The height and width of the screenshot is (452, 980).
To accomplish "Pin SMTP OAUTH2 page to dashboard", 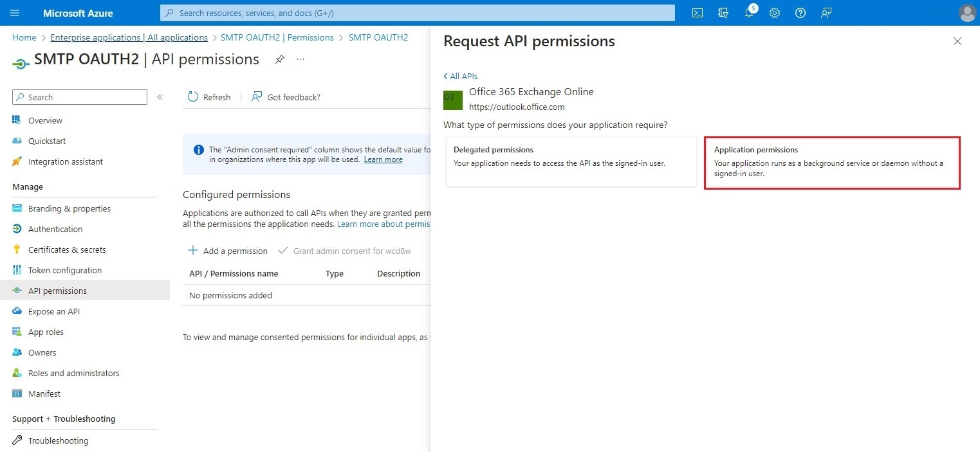I will [x=279, y=59].
